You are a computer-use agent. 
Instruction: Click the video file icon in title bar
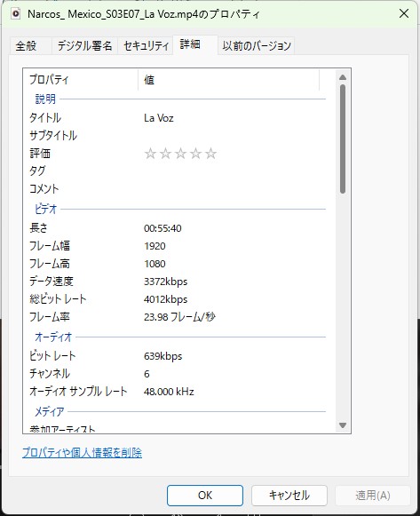pos(16,14)
